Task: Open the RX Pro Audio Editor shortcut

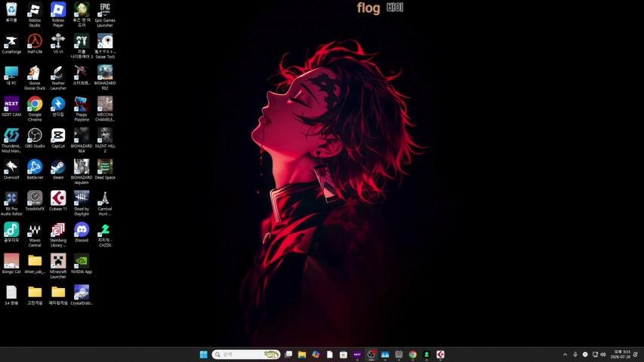Action: point(11,204)
